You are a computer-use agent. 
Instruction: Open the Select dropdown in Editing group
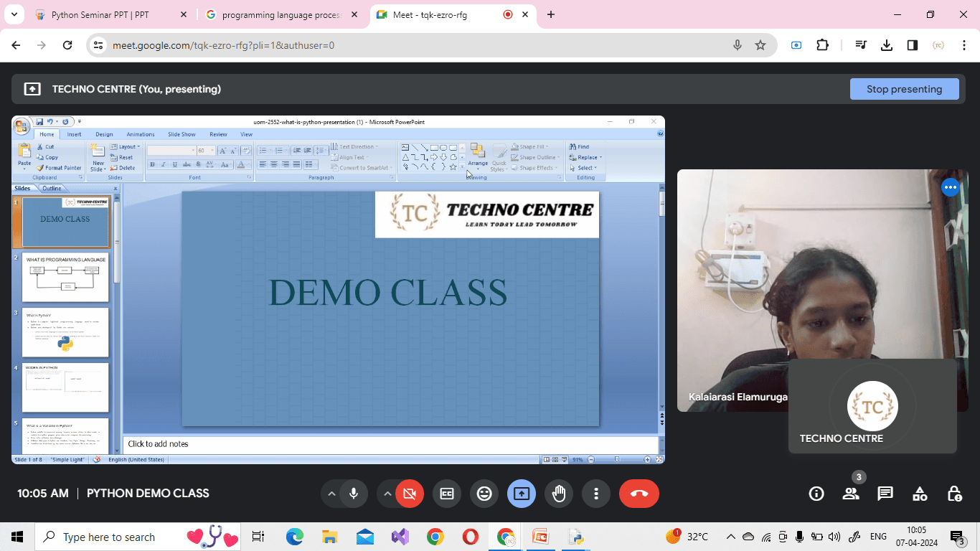582,168
